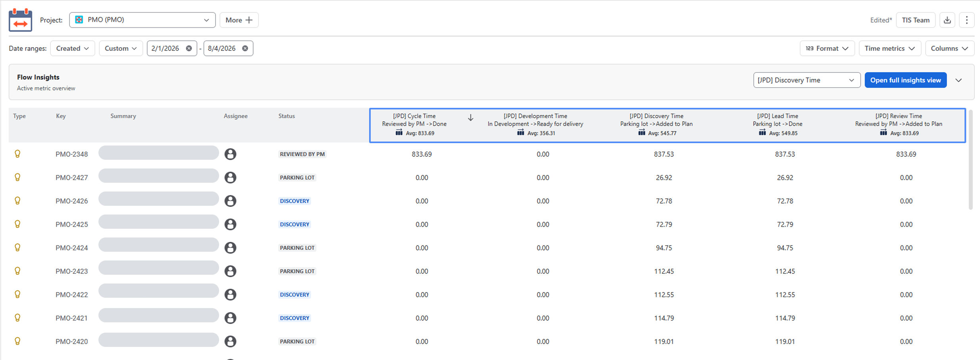
Task: Click the 2/1/2026 start date field
Action: (172, 48)
